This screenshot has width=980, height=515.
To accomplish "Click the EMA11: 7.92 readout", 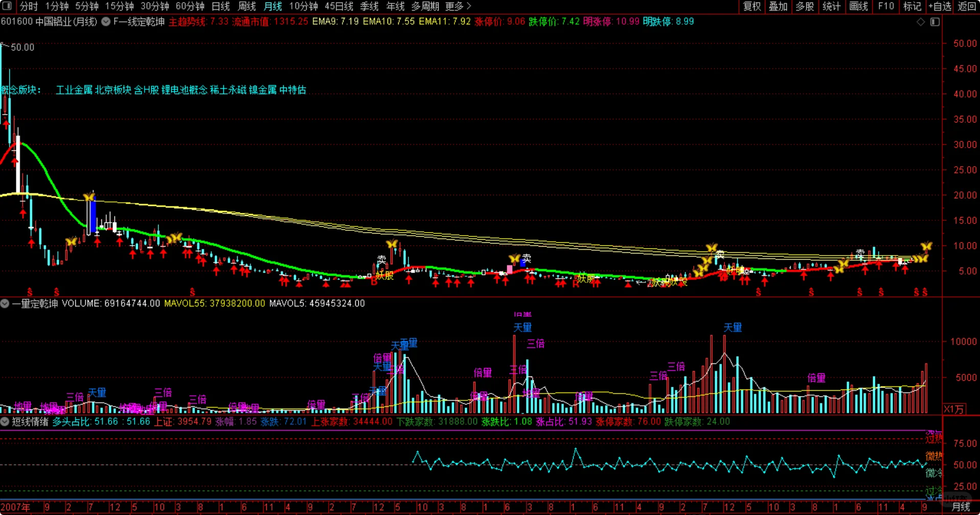I will (x=444, y=22).
